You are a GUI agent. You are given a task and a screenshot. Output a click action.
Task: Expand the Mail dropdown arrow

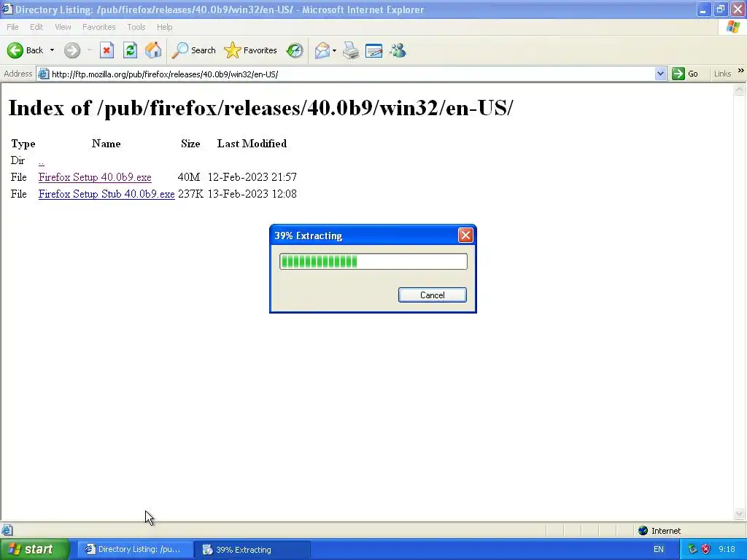tap(334, 50)
